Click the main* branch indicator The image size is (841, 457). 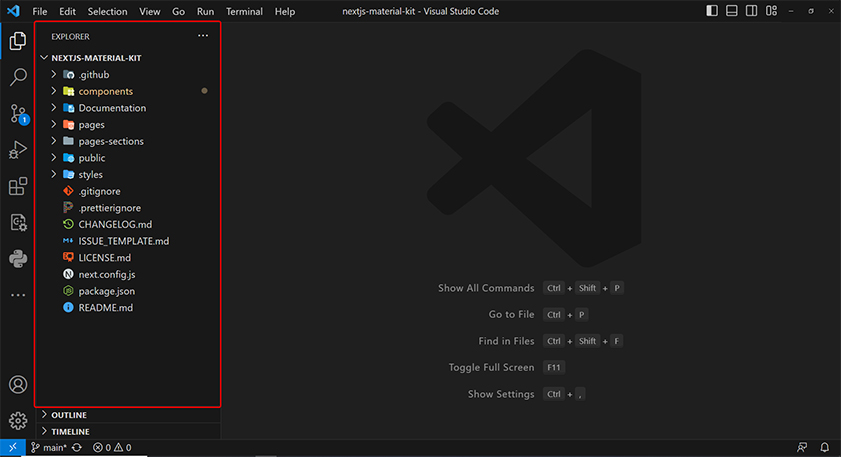49,447
